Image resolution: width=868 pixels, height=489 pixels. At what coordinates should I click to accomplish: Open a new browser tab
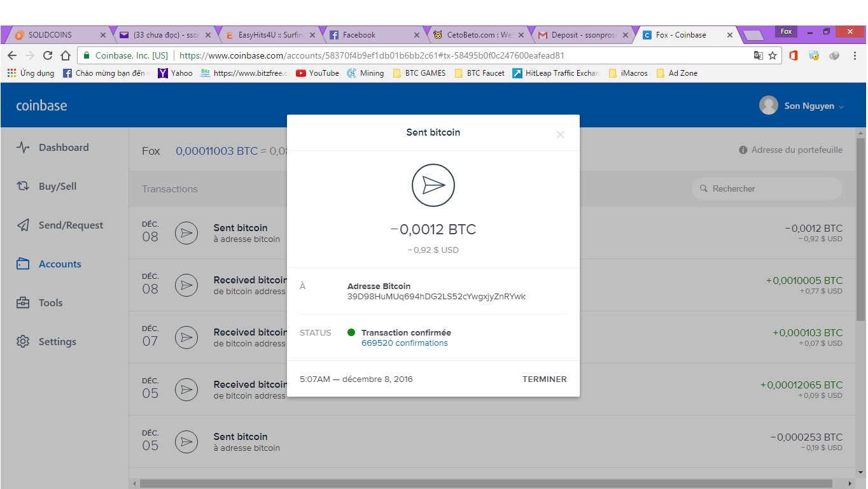tap(753, 36)
